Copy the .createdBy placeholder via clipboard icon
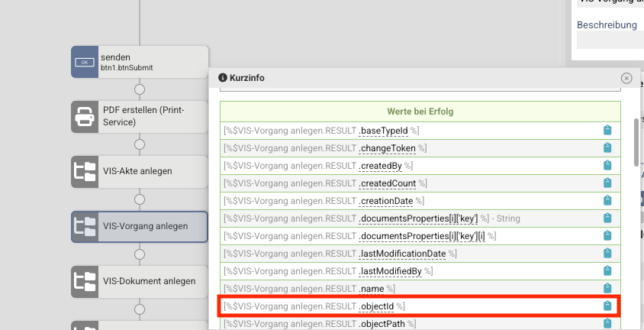 [x=607, y=165]
